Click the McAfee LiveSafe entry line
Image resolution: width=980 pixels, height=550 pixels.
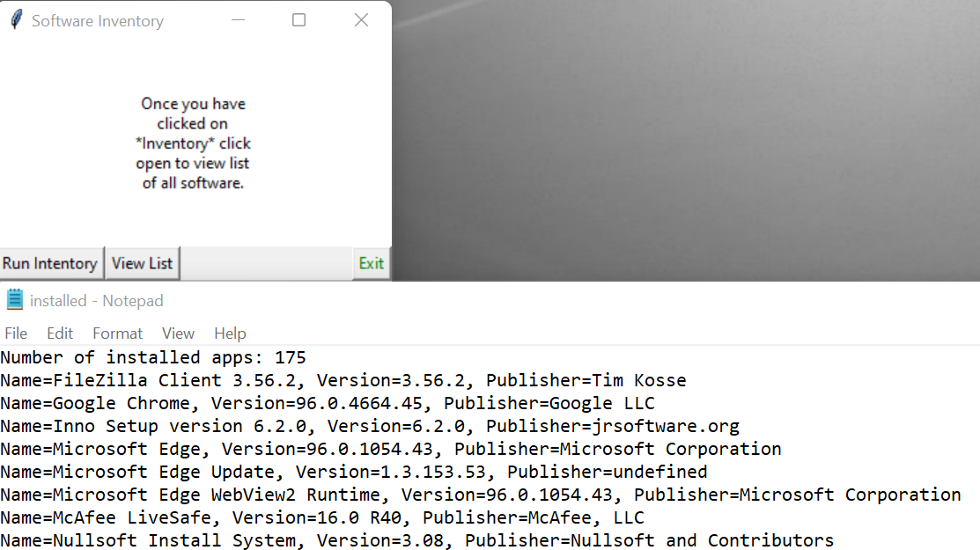[321, 517]
